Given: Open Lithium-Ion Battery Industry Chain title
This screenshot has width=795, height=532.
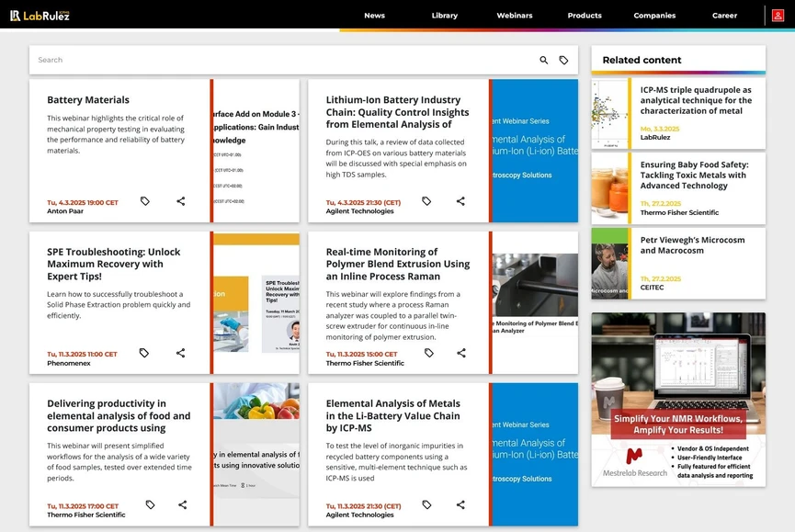Looking at the screenshot, I should (x=397, y=112).
